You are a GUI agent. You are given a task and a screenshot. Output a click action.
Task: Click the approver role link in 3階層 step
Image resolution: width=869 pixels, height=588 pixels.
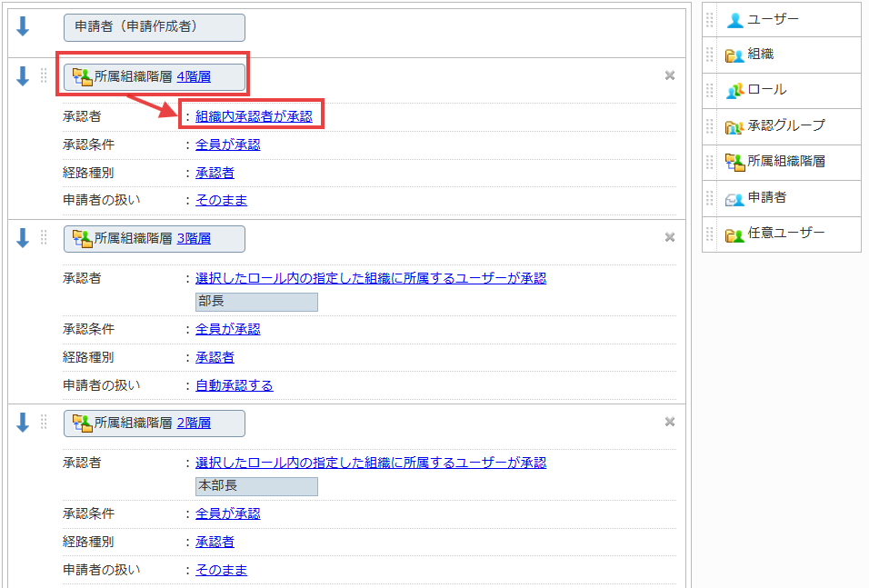(x=371, y=278)
